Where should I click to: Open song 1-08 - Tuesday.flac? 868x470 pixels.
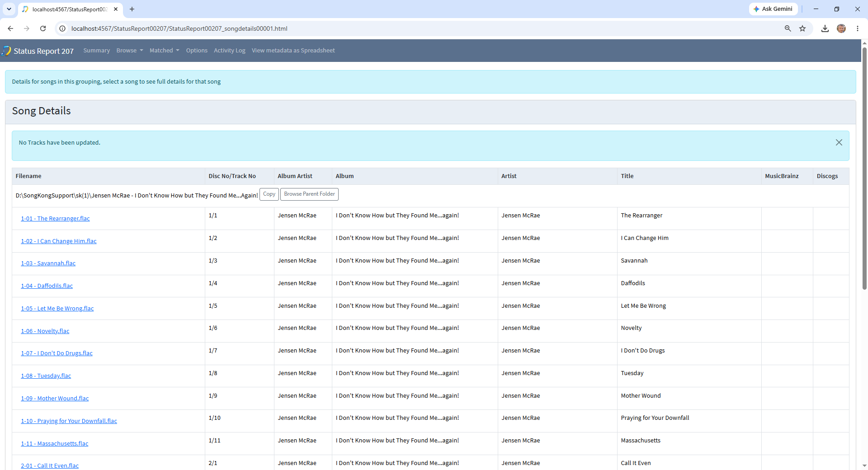[46, 376]
